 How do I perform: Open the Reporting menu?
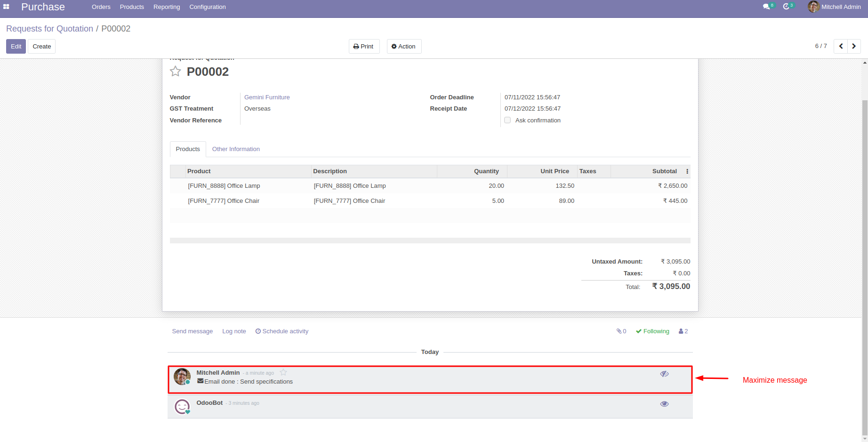(167, 7)
